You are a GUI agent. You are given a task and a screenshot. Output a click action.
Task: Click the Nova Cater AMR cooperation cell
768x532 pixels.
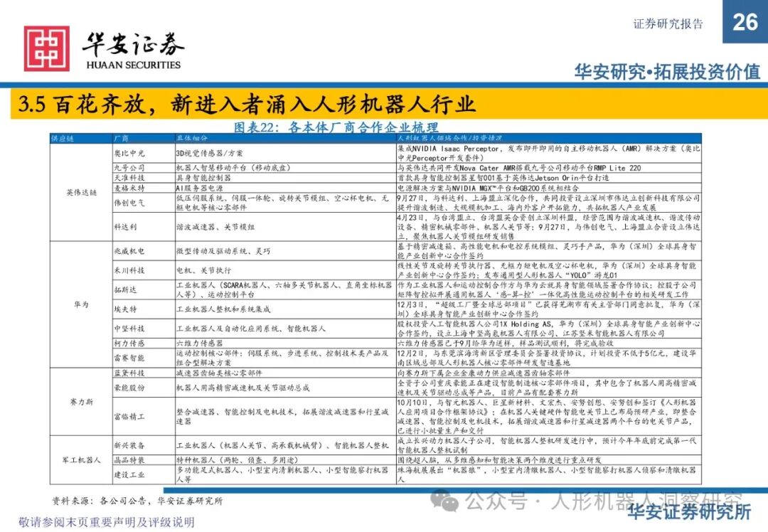(548, 168)
